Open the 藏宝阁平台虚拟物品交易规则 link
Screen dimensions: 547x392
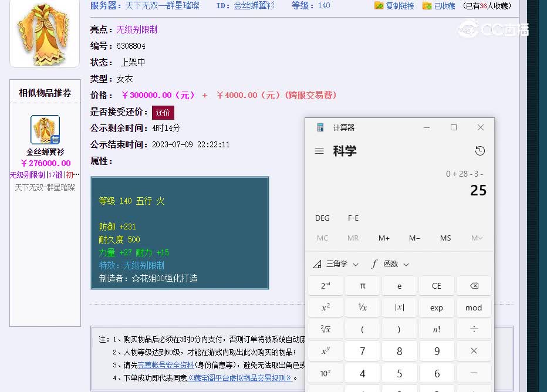(x=239, y=378)
